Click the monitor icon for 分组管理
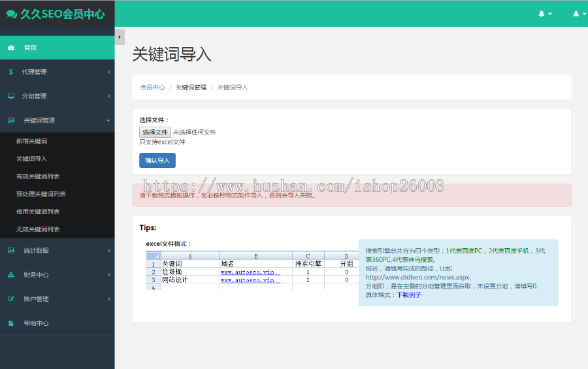The width and height of the screenshot is (588, 369). click(x=11, y=96)
